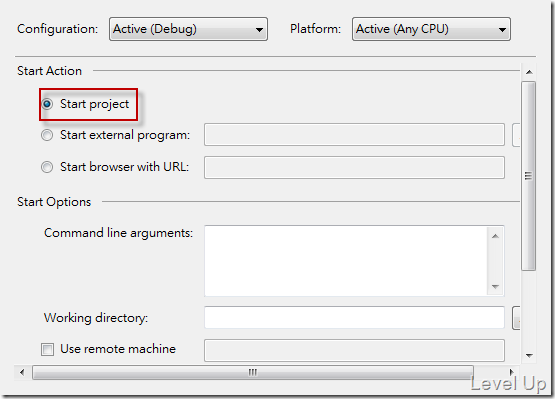Click the horizontal scrollbar left arrow
This screenshot has width=555, height=399.
[22, 372]
